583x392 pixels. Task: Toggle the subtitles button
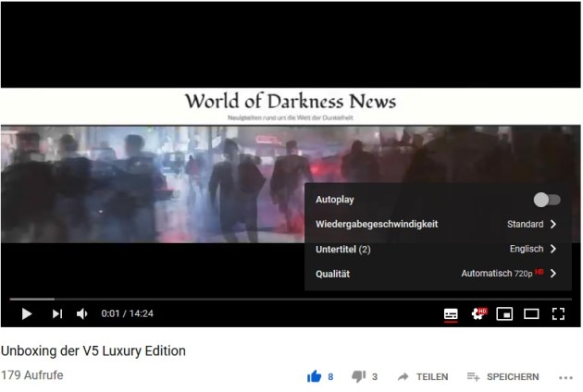click(451, 314)
